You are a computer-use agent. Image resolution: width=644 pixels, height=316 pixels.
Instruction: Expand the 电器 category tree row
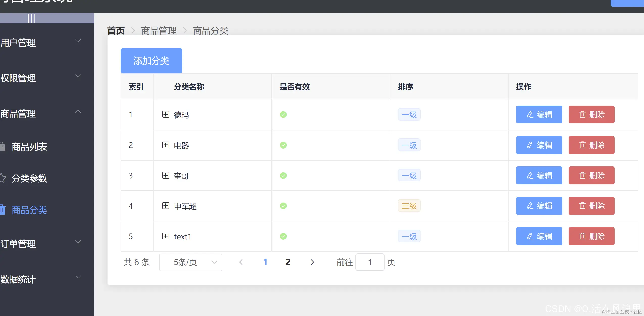point(165,145)
